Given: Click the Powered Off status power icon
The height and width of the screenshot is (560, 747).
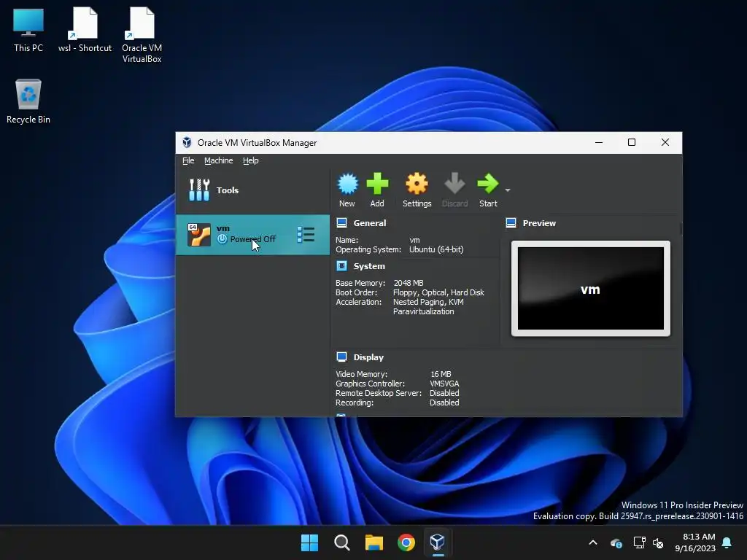Looking at the screenshot, I should [x=222, y=239].
